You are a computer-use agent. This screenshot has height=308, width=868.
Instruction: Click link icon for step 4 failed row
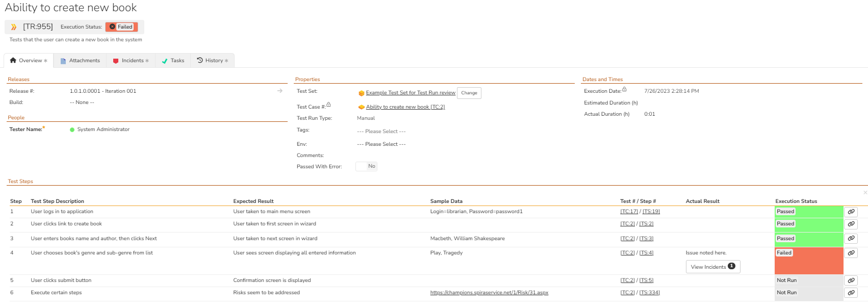pos(851,253)
